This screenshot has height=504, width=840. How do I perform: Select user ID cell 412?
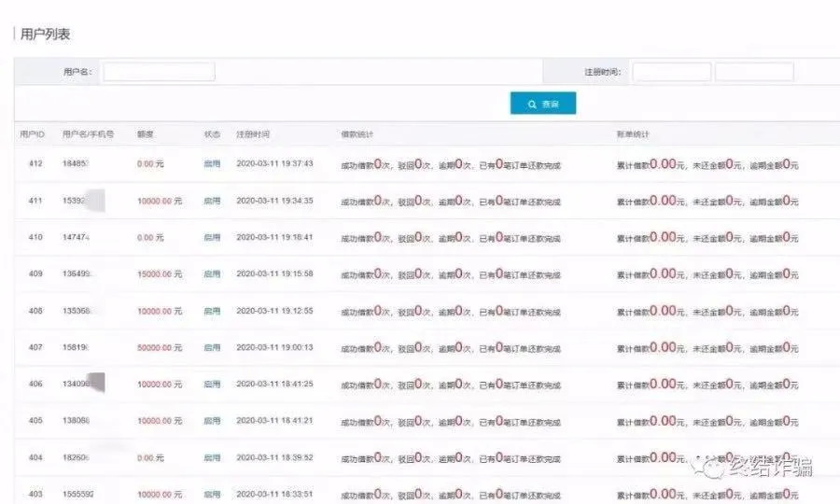click(x=35, y=163)
